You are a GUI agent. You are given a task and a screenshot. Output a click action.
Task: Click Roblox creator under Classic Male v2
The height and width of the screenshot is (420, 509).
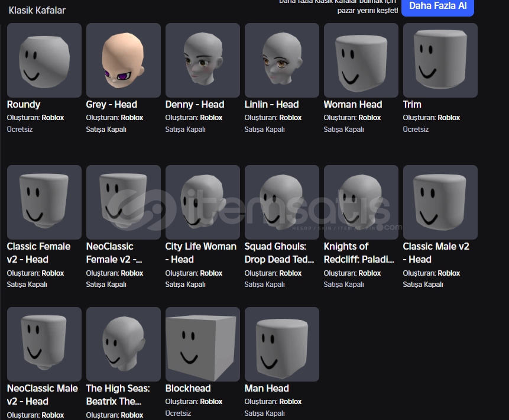(x=449, y=273)
